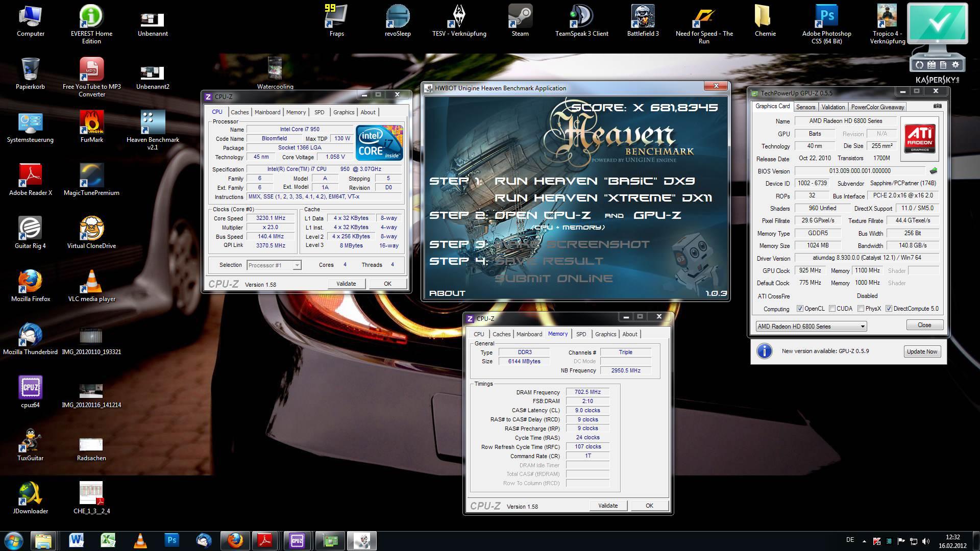Click ABOUT in HWBOT Heaven window
This screenshot has width=980, height=551.
447,293
